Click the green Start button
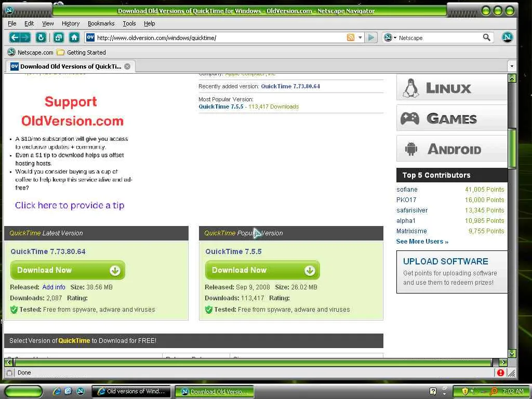This screenshot has width=532, height=399. coord(23,392)
